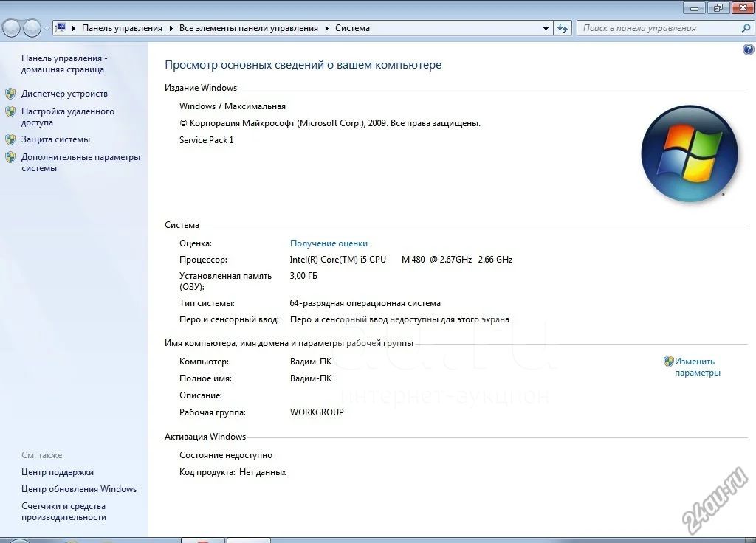Click the Windows logo orb image

[x=690, y=153]
